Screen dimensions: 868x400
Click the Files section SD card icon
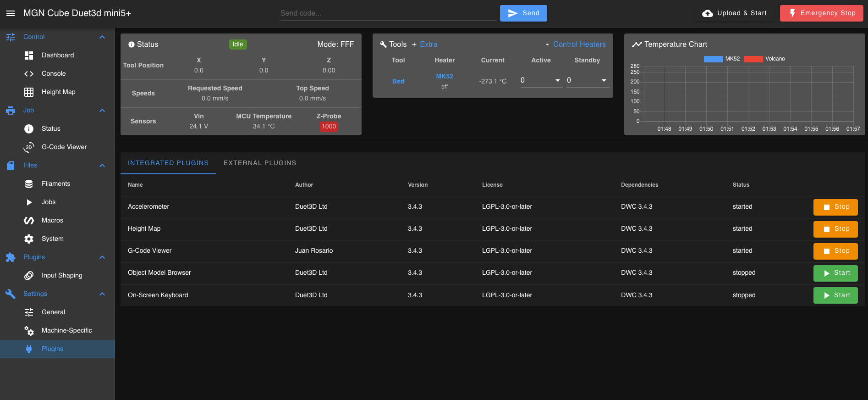[11, 166]
